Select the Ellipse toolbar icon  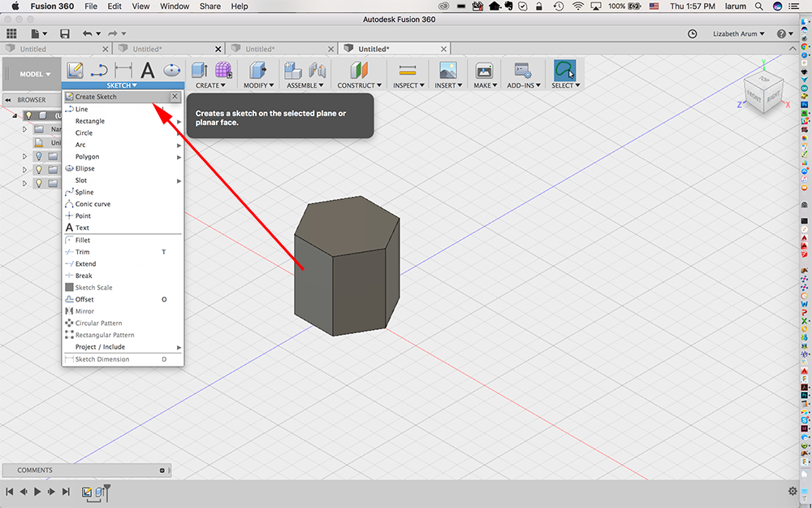tap(171, 70)
